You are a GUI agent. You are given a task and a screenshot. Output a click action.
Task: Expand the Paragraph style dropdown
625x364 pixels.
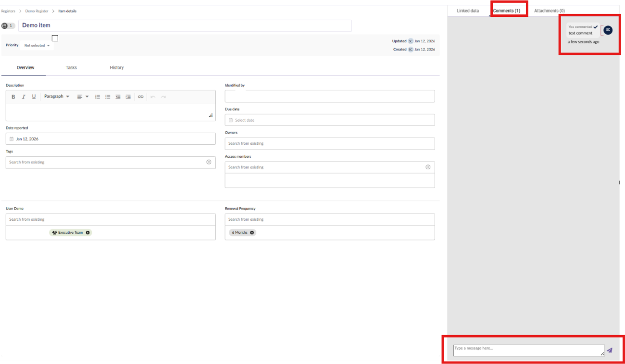click(57, 97)
